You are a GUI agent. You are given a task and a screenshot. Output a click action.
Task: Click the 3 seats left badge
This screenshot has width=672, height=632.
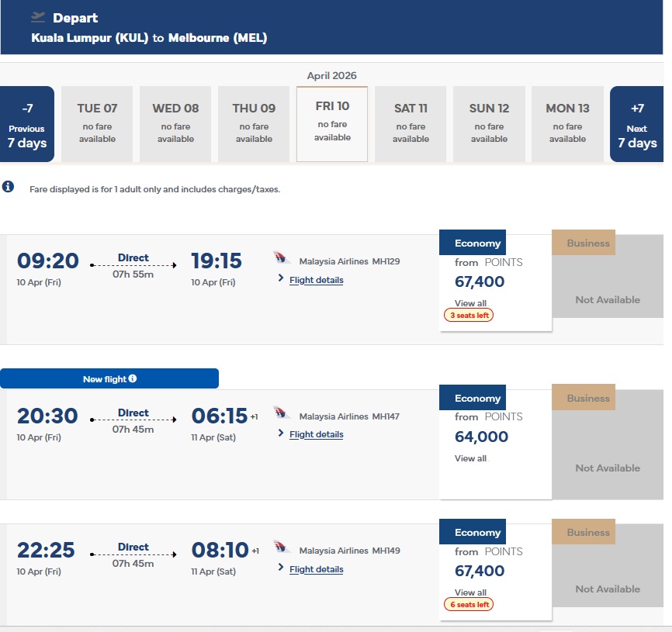point(469,316)
